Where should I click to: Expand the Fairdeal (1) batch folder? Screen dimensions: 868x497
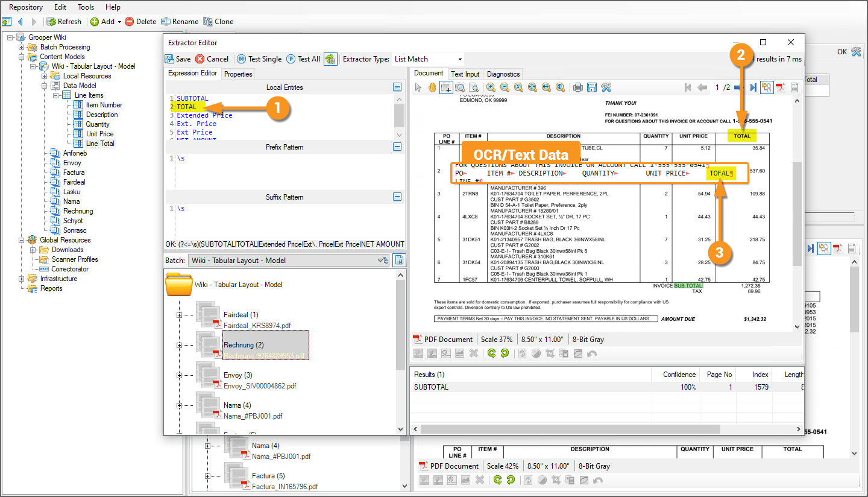coord(179,315)
